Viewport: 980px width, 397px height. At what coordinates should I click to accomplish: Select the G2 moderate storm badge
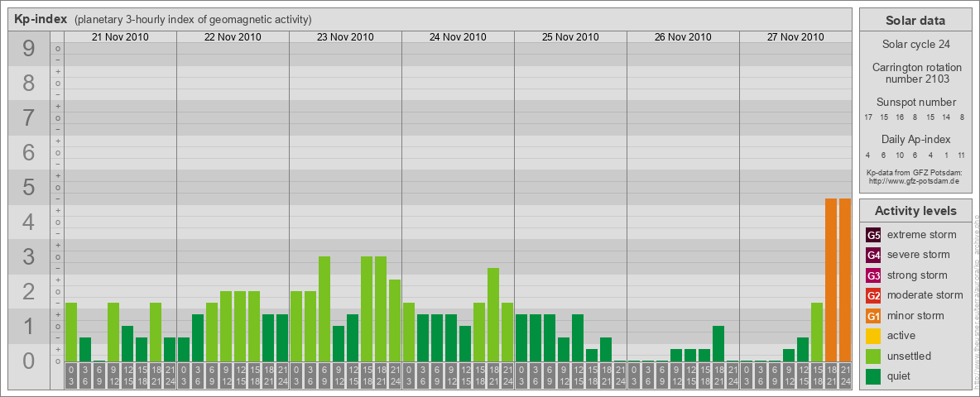[x=873, y=295]
